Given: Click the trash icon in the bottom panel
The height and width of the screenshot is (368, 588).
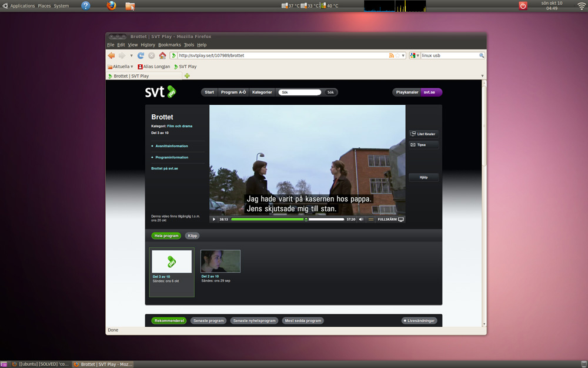Looking at the screenshot, I should coord(583,364).
